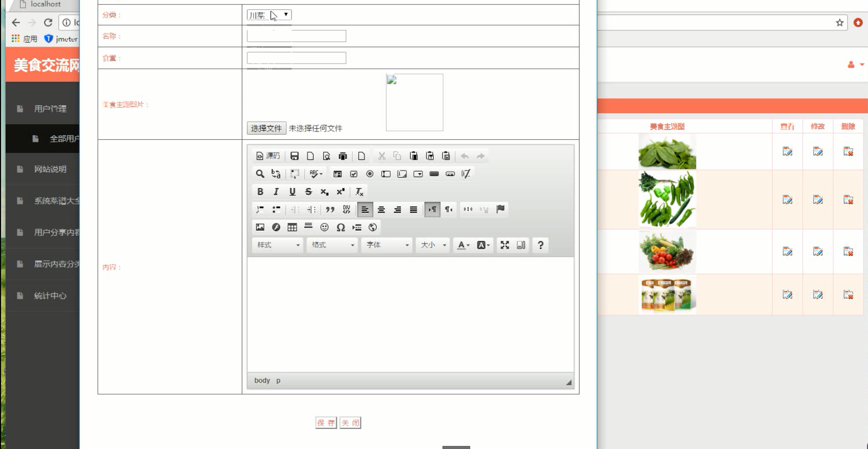Image resolution: width=868 pixels, height=449 pixels.
Task: Toggle maximize editor mode
Action: pos(505,245)
